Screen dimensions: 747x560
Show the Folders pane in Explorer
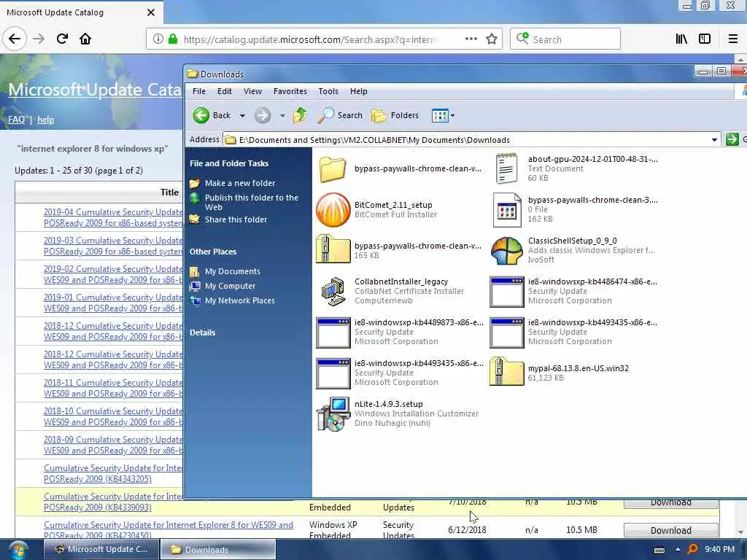click(x=395, y=115)
